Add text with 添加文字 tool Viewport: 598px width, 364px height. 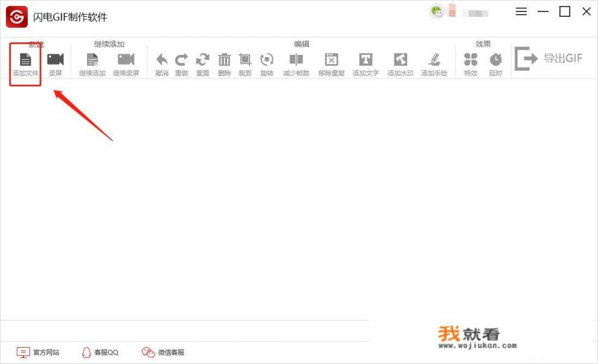(x=365, y=60)
